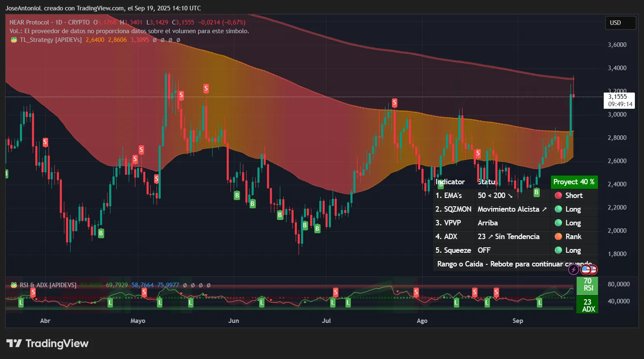Click the Jul label on the time axis
This screenshot has width=644, height=359.
[326, 321]
